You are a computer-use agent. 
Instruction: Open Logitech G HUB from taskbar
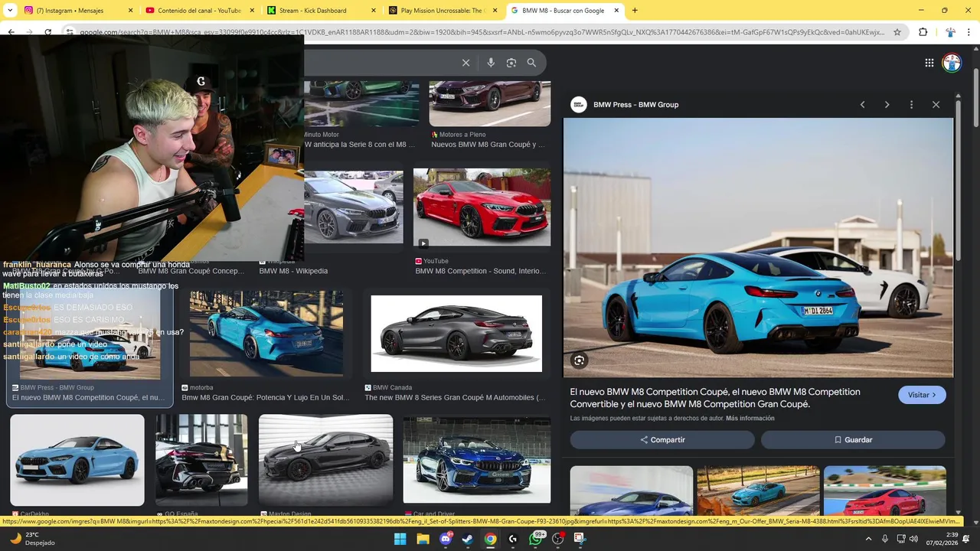pyautogui.click(x=513, y=539)
